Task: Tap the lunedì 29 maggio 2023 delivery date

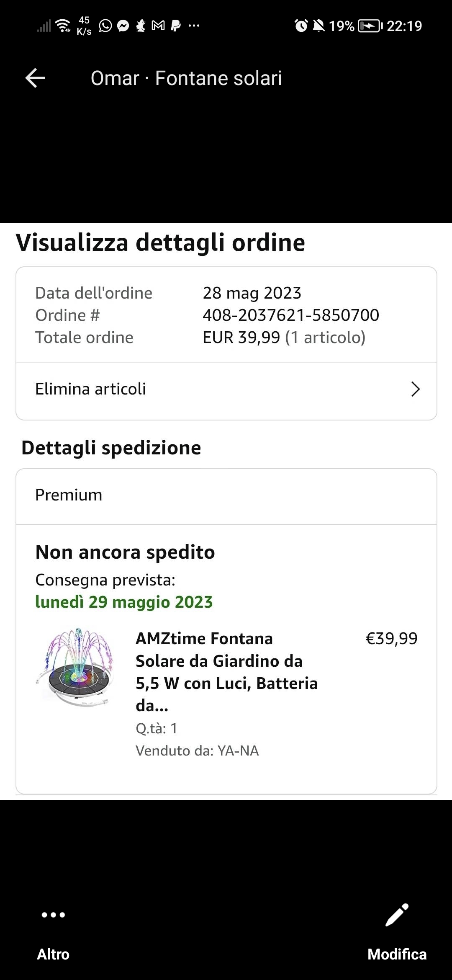Action: 124,602
